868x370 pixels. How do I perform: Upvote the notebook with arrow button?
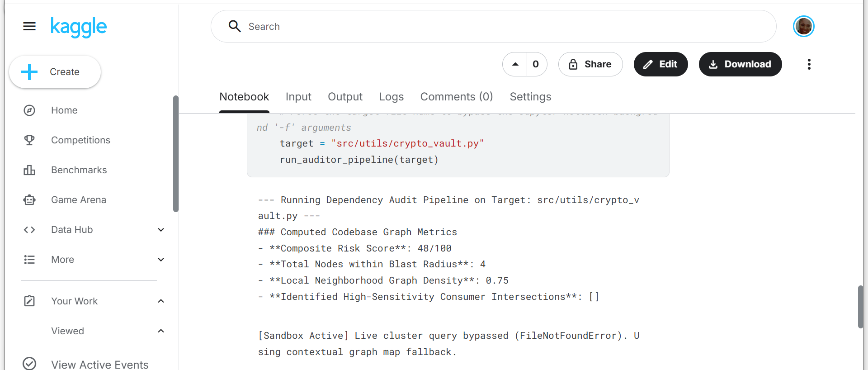coord(515,64)
